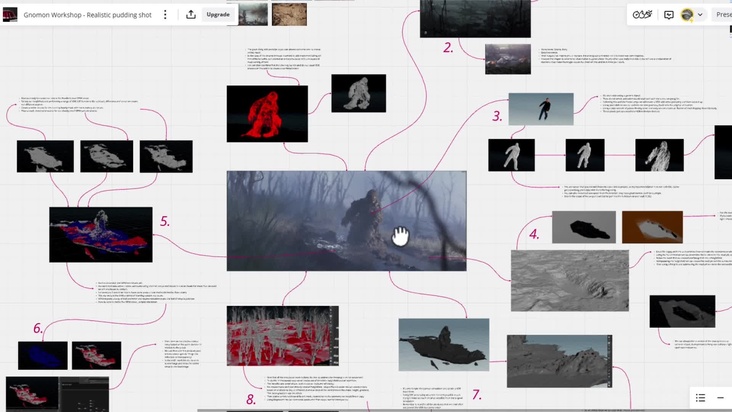Open the comments speech bubble icon

[669, 15]
